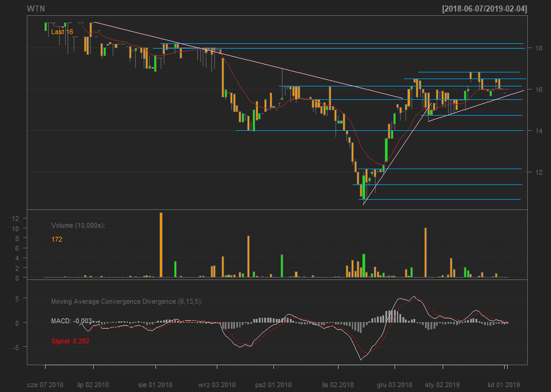Image resolution: width=551 pixels, height=392 pixels.
Task: Click the lowest green candle of the November bottom
Action: [363, 187]
